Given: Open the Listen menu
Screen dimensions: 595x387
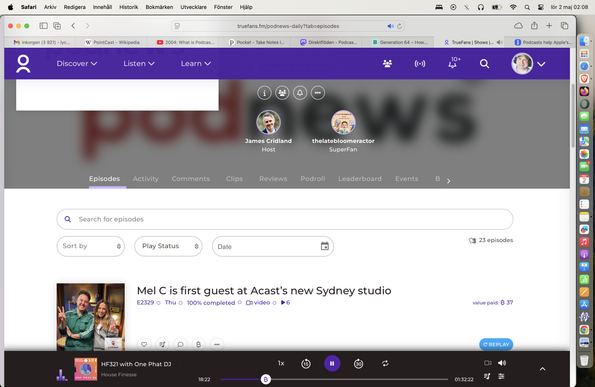Looking at the screenshot, I should tap(139, 63).
